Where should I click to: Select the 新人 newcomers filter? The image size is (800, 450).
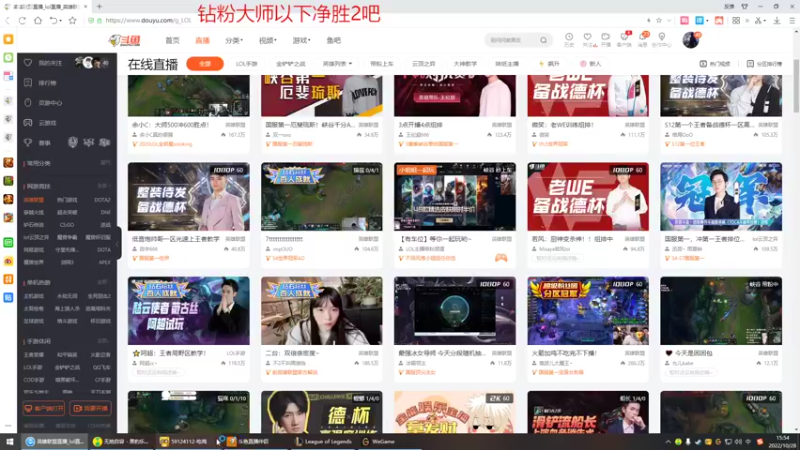click(x=591, y=64)
